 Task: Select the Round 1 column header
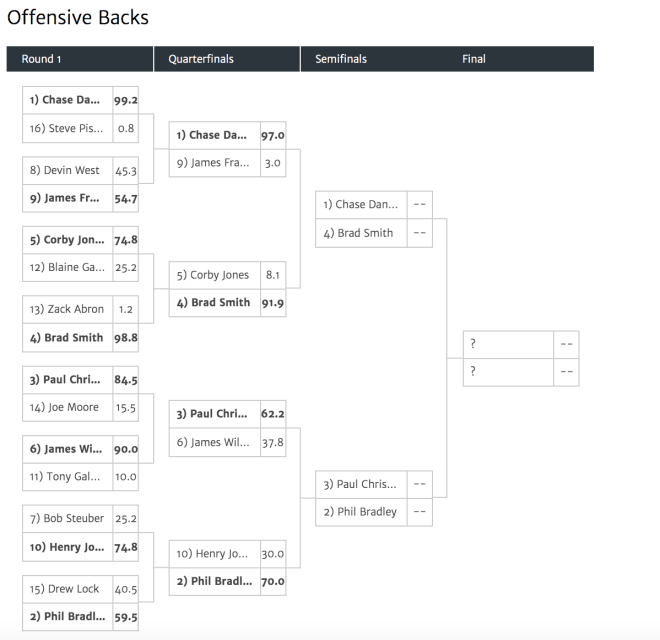(x=80, y=59)
